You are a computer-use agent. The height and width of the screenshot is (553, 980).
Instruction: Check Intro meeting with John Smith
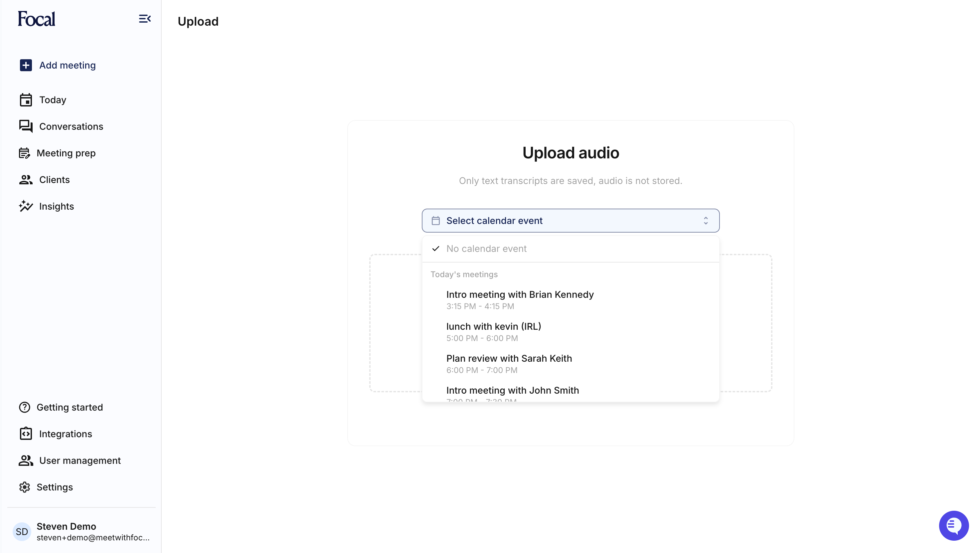click(512, 390)
